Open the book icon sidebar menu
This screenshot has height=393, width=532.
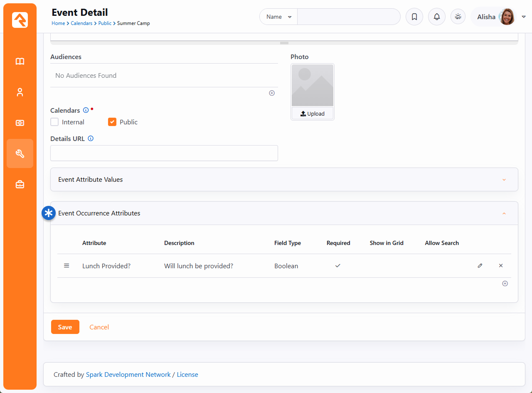pos(20,62)
